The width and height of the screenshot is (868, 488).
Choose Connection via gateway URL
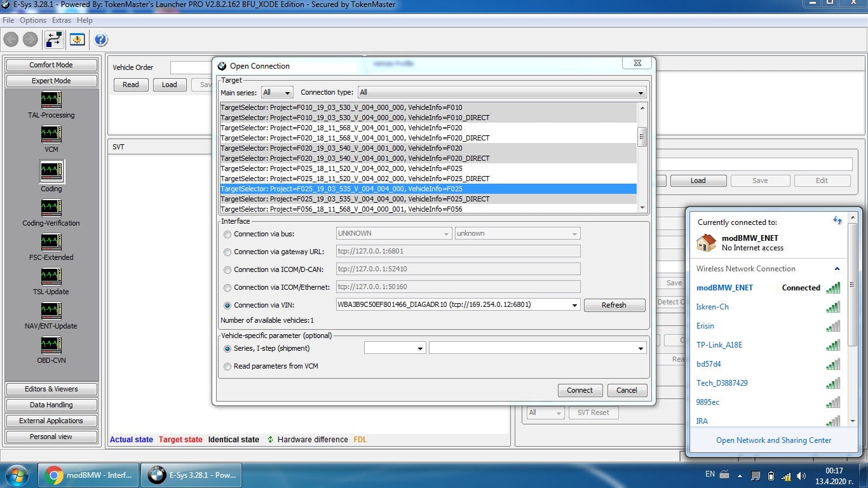(227, 251)
